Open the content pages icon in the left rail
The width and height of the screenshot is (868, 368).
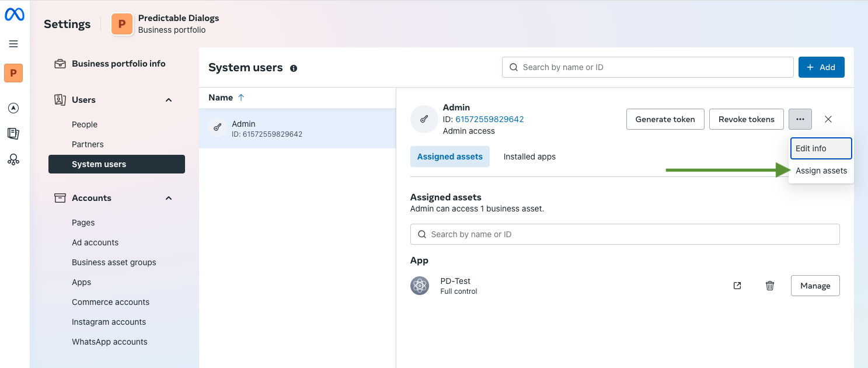[x=13, y=133]
